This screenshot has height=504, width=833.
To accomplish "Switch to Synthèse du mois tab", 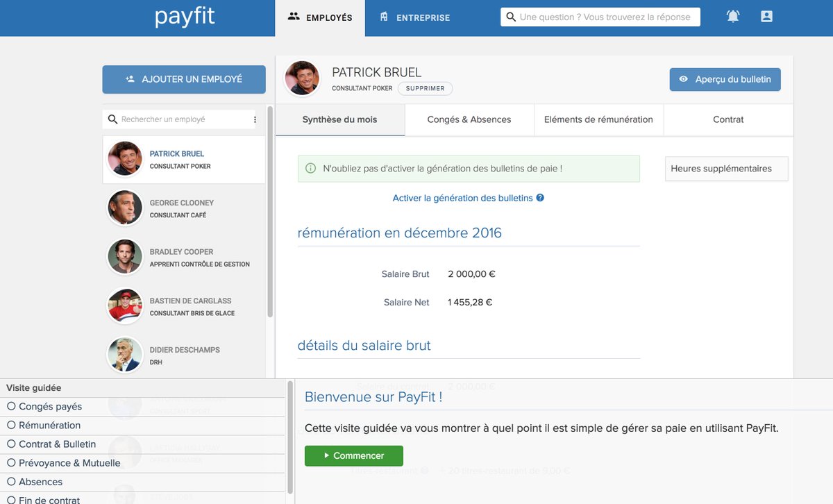I will click(340, 119).
